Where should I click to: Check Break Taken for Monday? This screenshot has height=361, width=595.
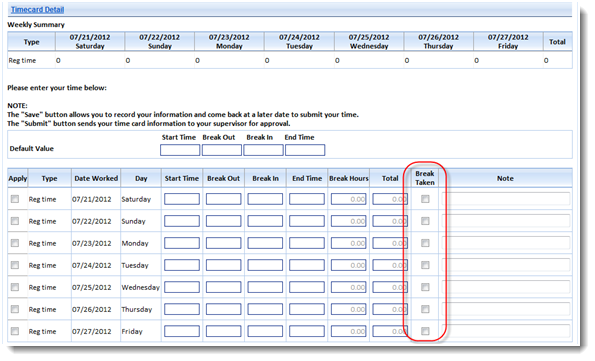425,243
